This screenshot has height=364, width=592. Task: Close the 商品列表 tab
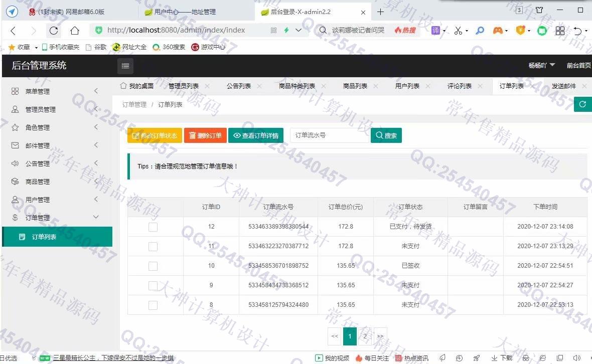coord(376,86)
